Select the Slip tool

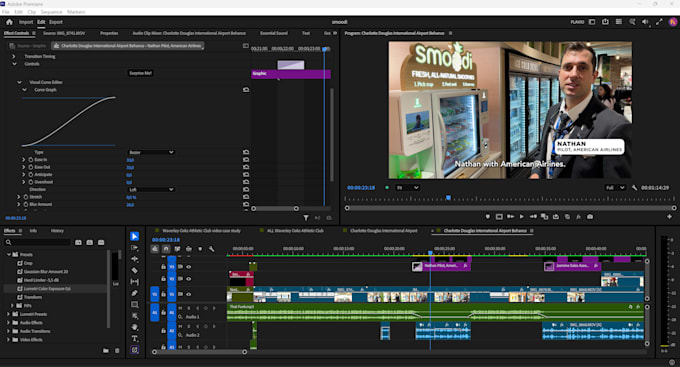coord(134,282)
